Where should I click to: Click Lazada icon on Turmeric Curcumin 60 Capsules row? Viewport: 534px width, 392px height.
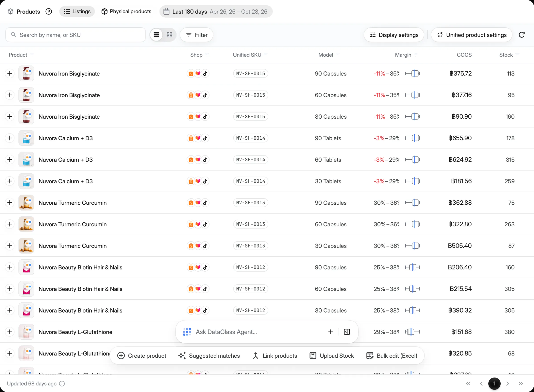click(x=198, y=224)
